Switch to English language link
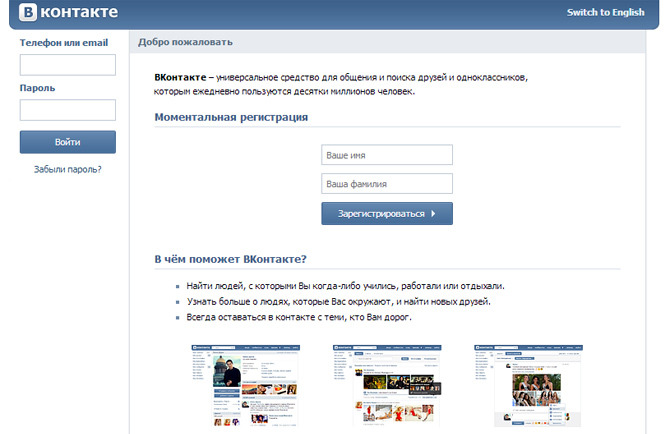The height and width of the screenshot is (434, 670). tap(605, 12)
